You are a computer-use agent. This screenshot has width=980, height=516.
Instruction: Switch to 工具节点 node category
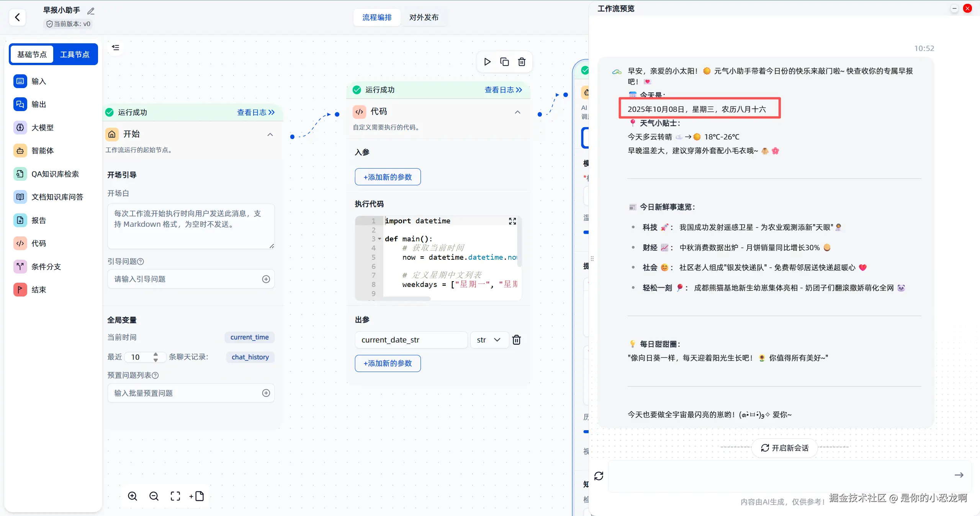tap(75, 54)
